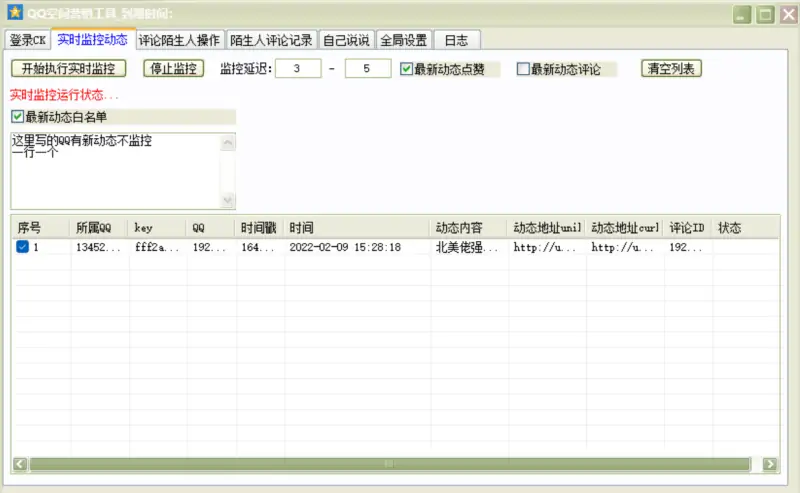Disable the 最新动态点赞 checkbox
The height and width of the screenshot is (493, 800).
pos(407,69)
